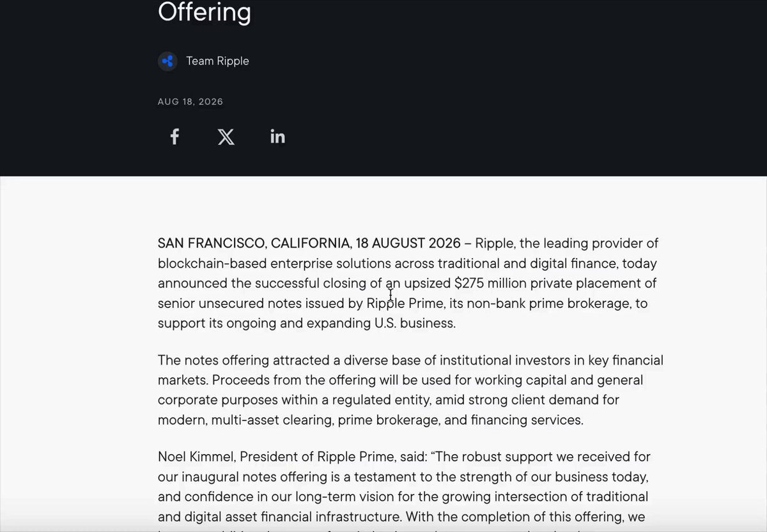The height and width of the screenshot is (532, 767).
Task: Click the headline word "Offering"
Action: [205, 11]
